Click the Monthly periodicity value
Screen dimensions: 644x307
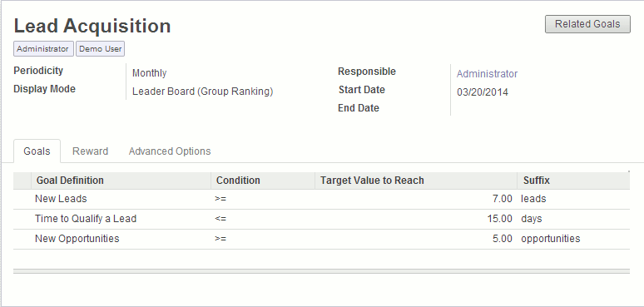[x=149, y=73]
